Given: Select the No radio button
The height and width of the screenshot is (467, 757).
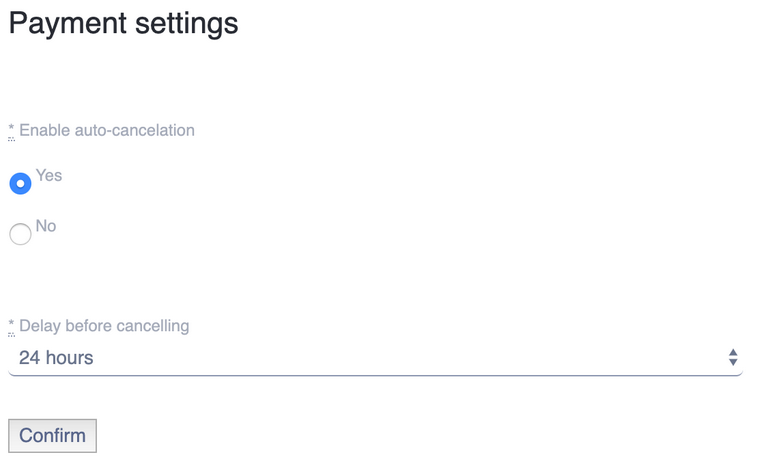Looking at the screenshot, I should (20, 235).
